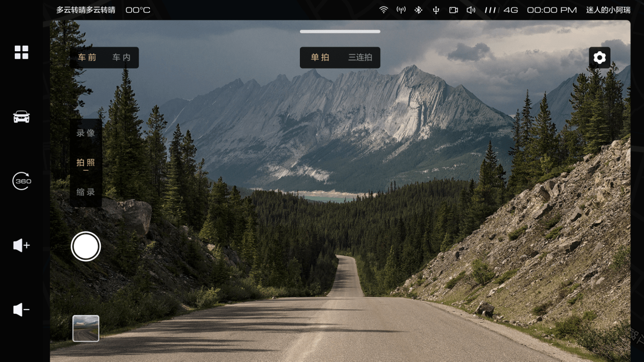Decrease volume with speaker minus icon
The width and height of the screenshot is (644, 362).
click(x=21, y=309)
